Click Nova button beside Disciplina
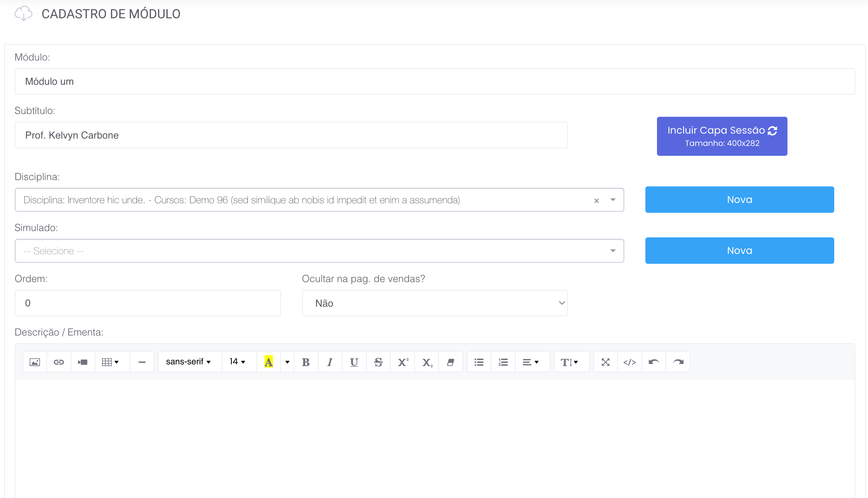868x498 pixels. (x=739, y=199)
